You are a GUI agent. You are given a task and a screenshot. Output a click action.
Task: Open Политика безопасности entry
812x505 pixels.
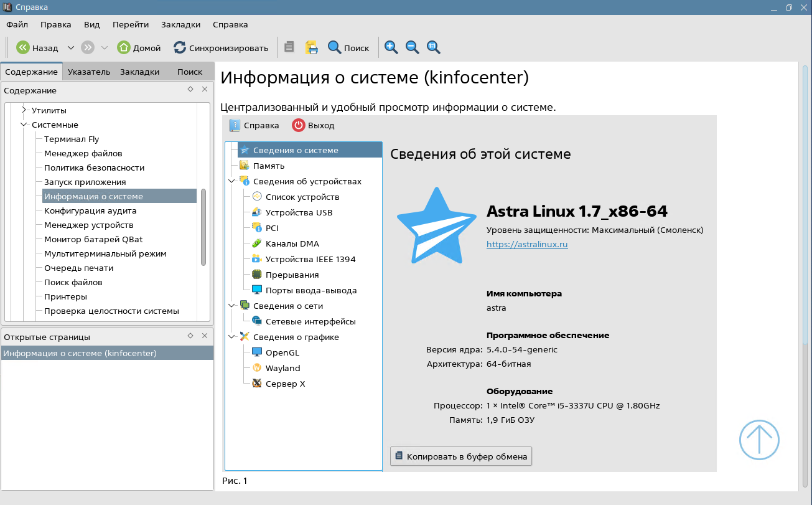pos(94,168)
